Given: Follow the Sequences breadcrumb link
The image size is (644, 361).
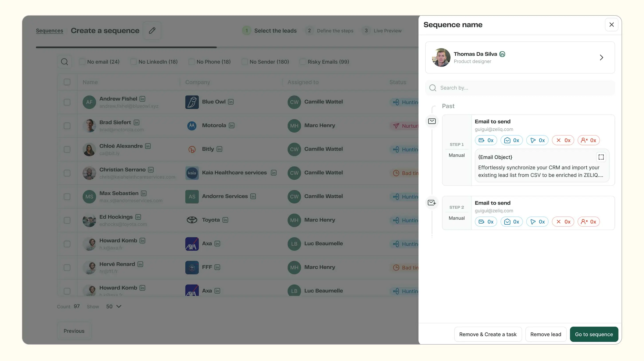Looking at the screenshot, I should [49, 31].
